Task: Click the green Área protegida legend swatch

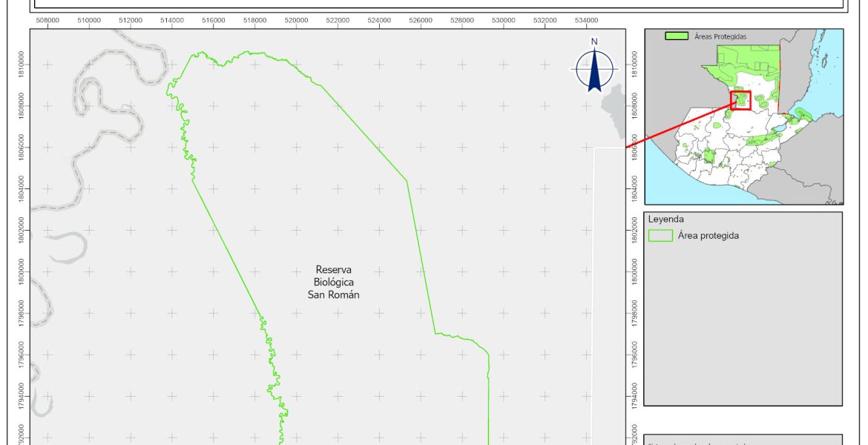Action: [x=660, y=236]
